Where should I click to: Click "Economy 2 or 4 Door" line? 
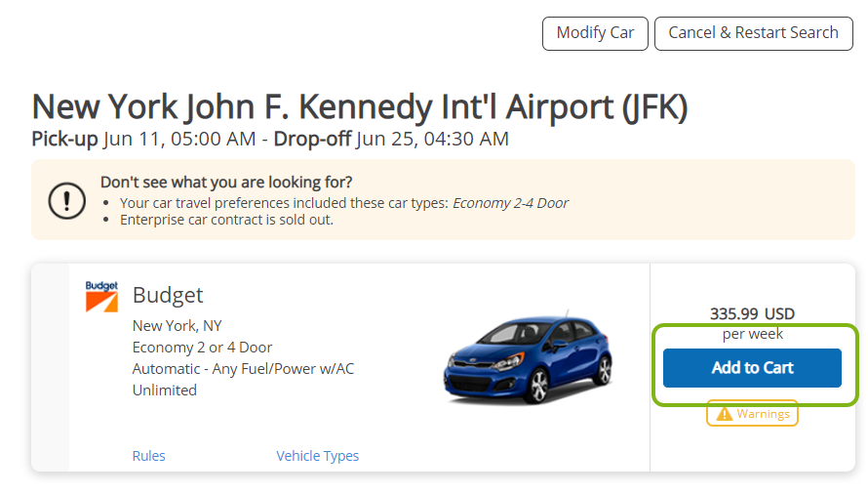pyautogui.click(x=202, y=348)
